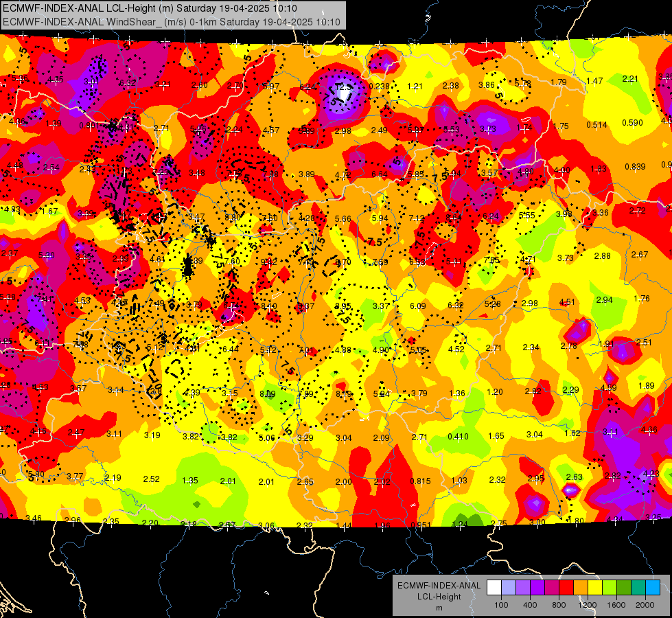Click the magenta legend swatch left of 800
The height and width of the screenshot is (618, 672).
[x=552, y=588]
